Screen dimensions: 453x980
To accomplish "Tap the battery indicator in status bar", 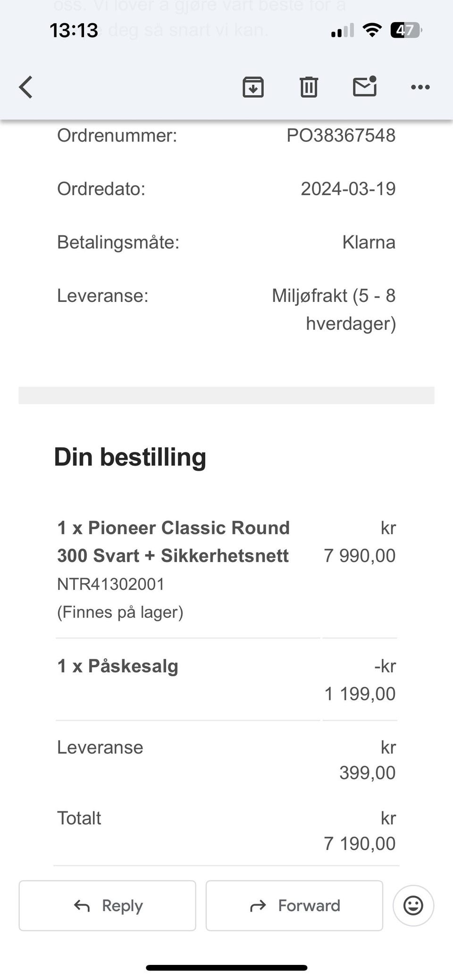I will 405,31.
